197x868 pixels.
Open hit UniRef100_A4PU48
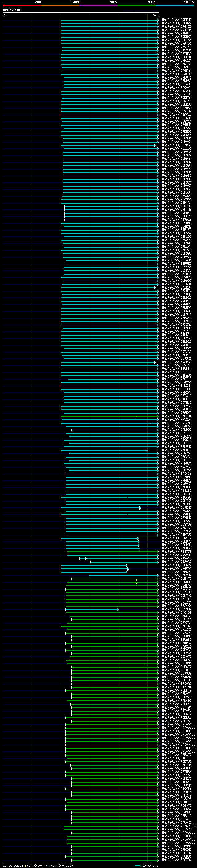point(177,33)
